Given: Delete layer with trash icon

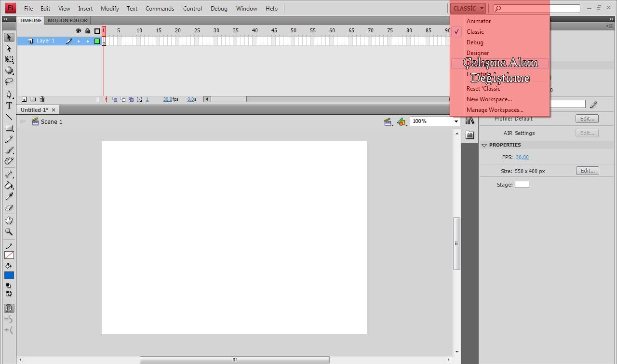Looking at the screenshot, I should 42,99.
